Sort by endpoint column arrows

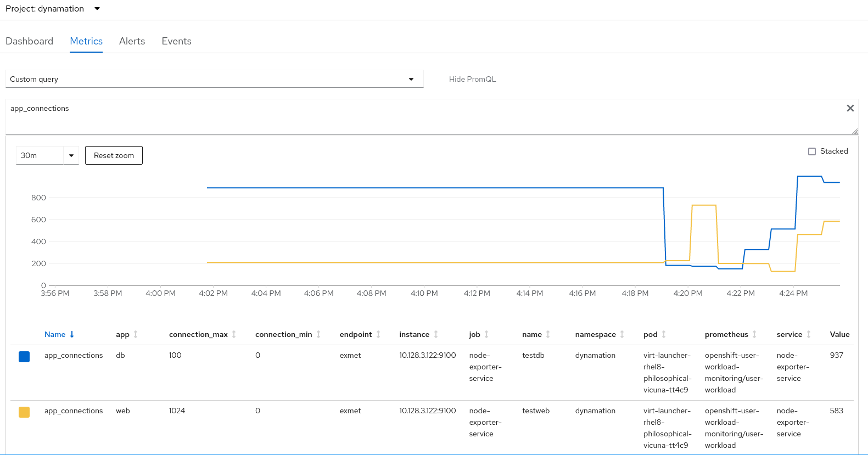[x=378, y=334]
